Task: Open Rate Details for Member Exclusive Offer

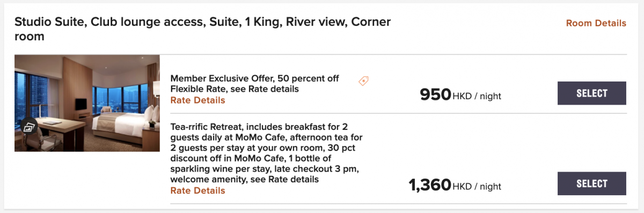Action: coord(197,100)
